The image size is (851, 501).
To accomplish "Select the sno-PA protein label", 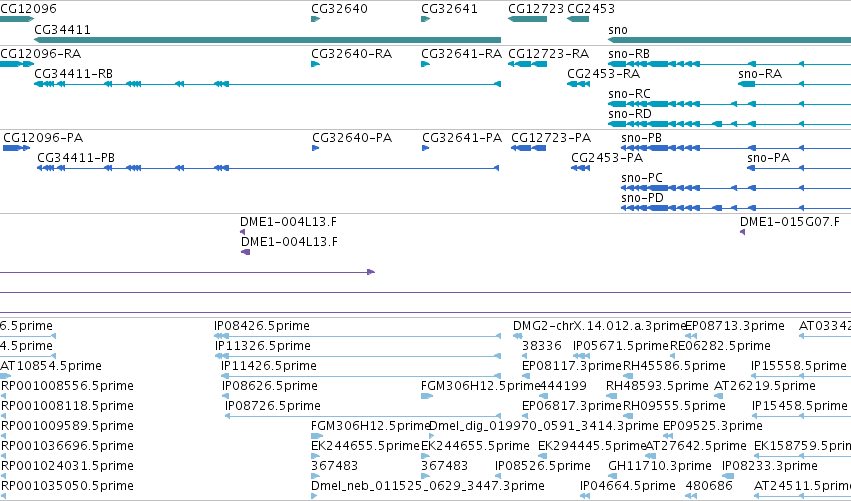I will (x=769, y=158).
